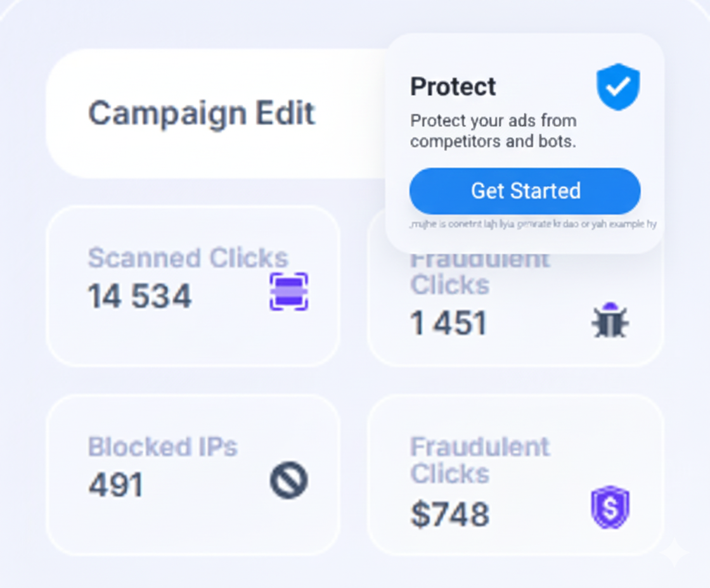The height and width of the screenshot is (588, 710).
Task: Click the $748 fraudulent clicks value
Action: [x=449, y=514]
